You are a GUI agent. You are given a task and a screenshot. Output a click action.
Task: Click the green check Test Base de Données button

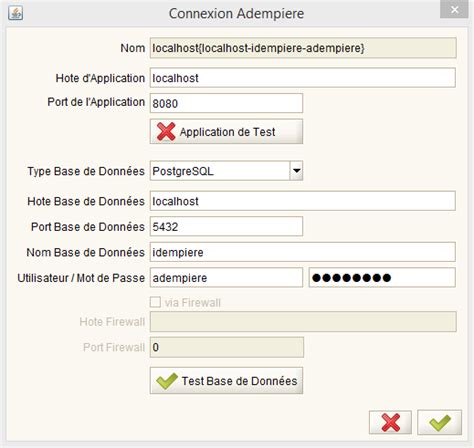[x=226, y=381]
